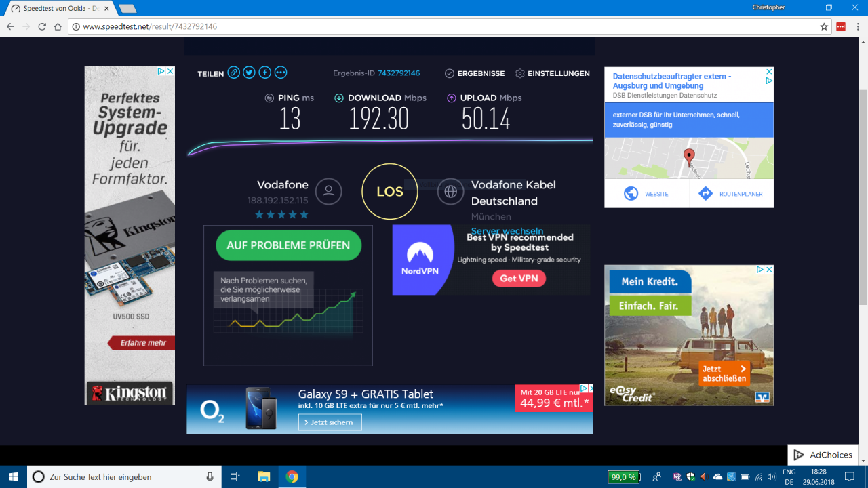Click the download arrow icon
The height and width of the screenshot is (488, 868).
[x=339, y=98]
